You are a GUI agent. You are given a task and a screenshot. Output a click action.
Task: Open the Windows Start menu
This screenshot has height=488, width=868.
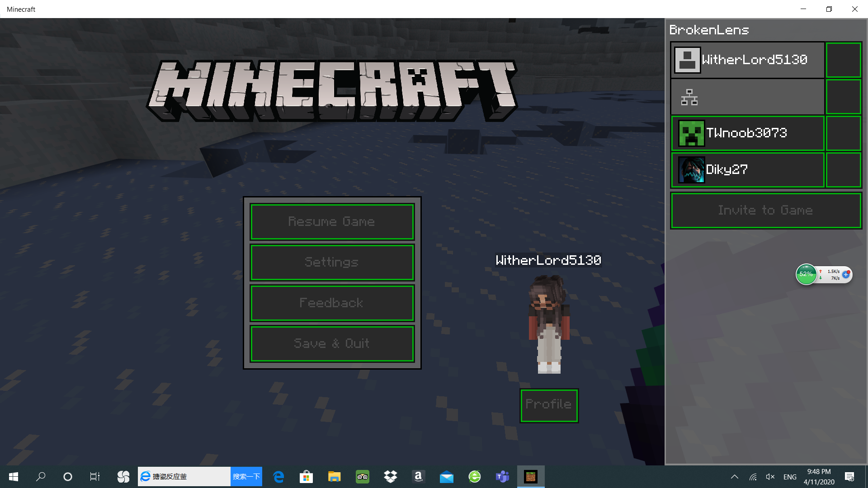tap(14, 477)
